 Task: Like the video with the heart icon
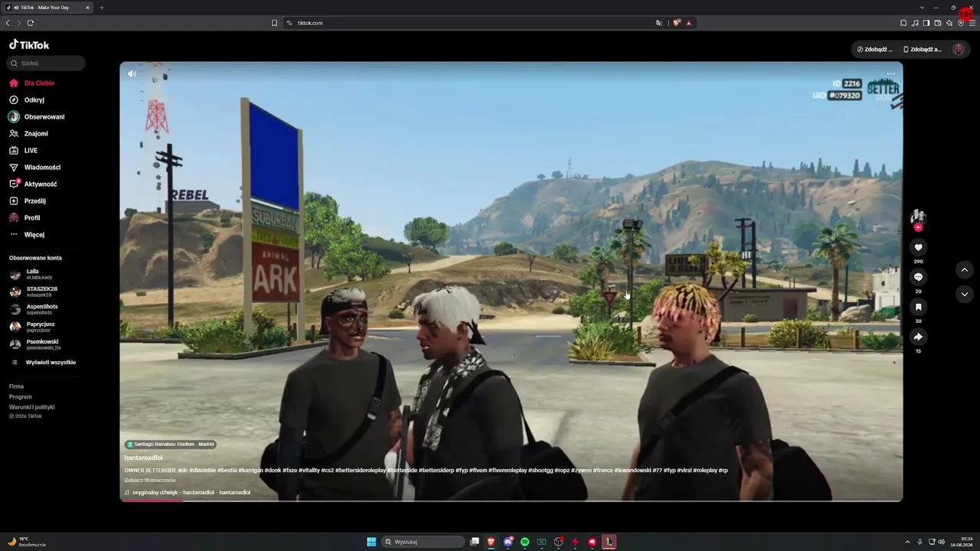tap(918, 247)
